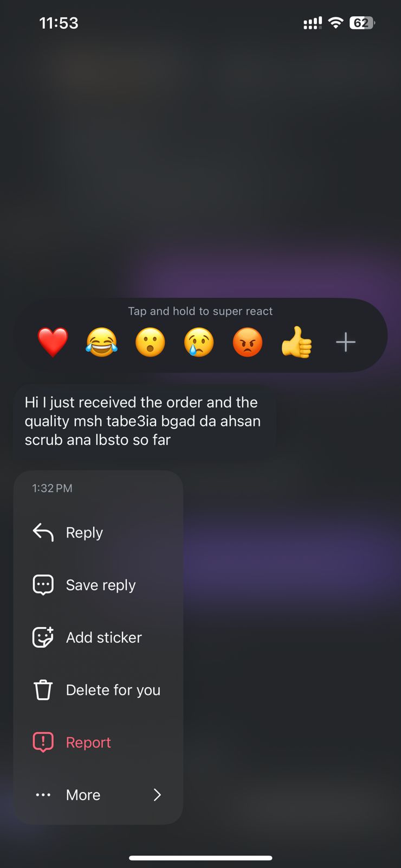Tap the sticker smiley icon
The width and height of the screenshot is (401, 868).
[43, 637]
